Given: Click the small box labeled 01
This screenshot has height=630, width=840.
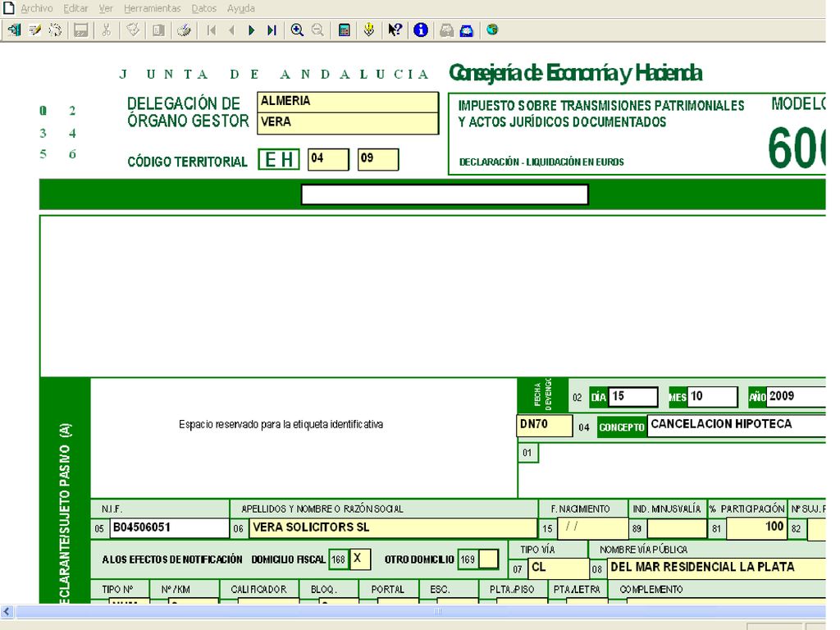Looking at the screenshot, I should [527, 453].
